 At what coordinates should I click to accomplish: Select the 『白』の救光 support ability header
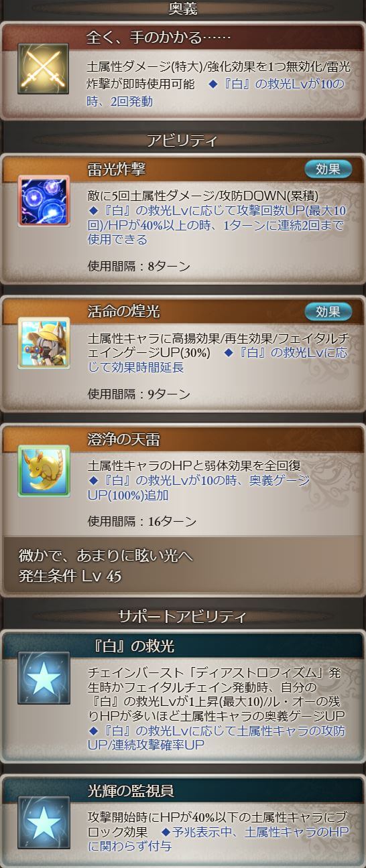(183, 646)
